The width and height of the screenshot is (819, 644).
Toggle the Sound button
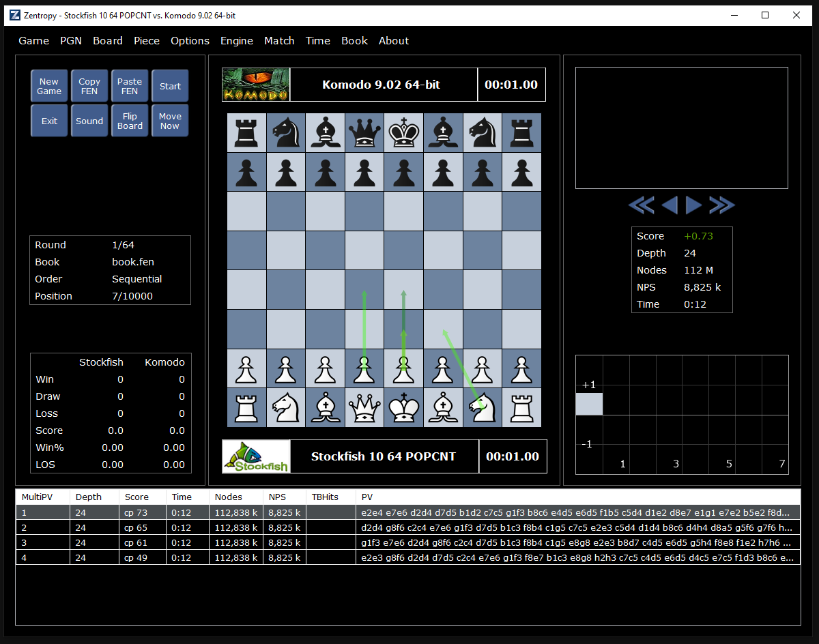tap(89, 121)
